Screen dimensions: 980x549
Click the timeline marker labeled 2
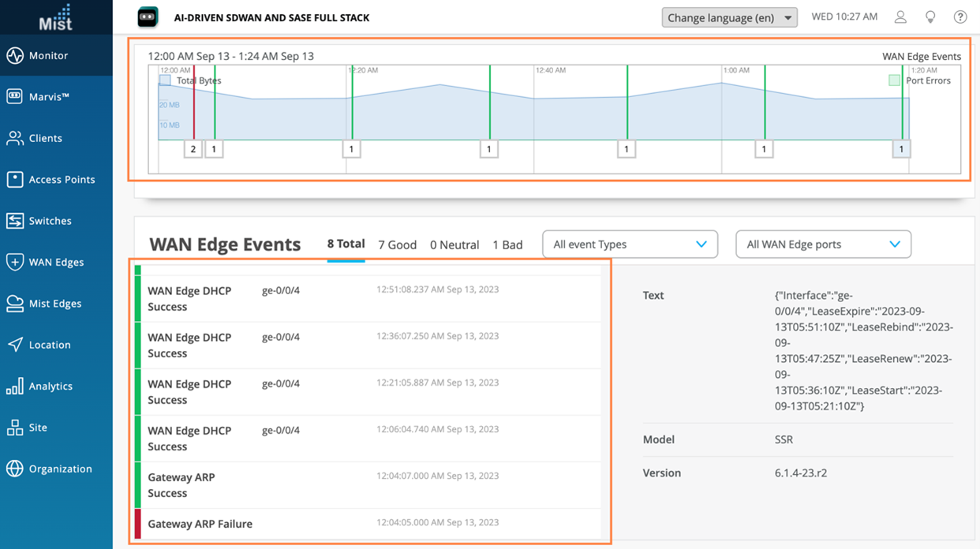point(193,149)
